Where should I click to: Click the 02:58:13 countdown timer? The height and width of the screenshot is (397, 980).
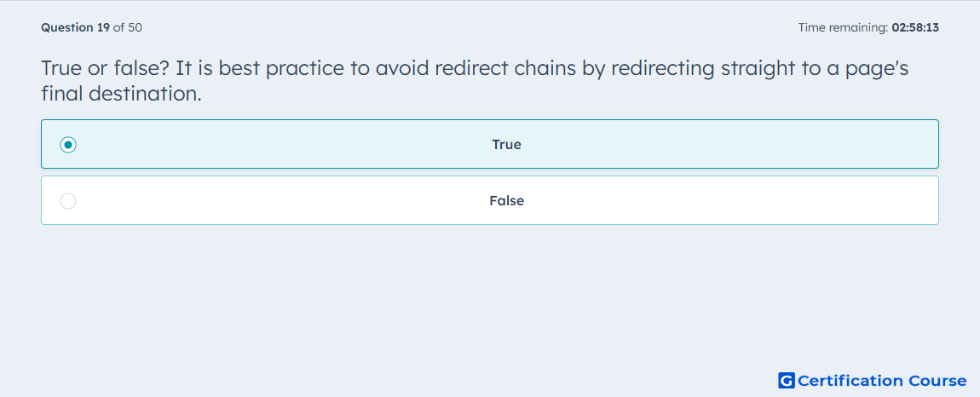coord(915,27)
